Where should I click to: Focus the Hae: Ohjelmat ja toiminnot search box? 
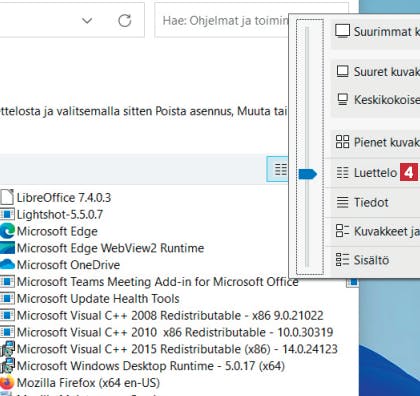click(x=222, y=21)
